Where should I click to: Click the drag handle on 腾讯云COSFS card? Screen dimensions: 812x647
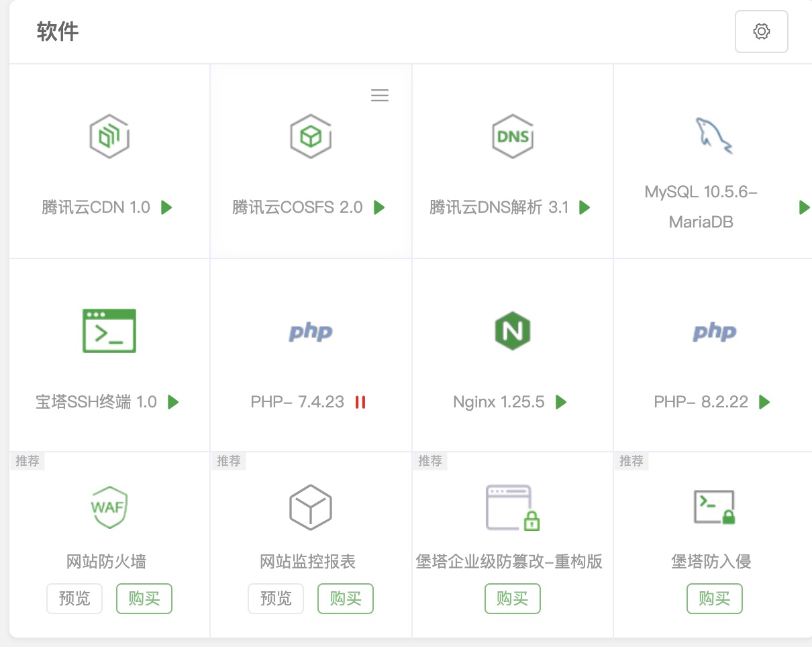point(380,95)
